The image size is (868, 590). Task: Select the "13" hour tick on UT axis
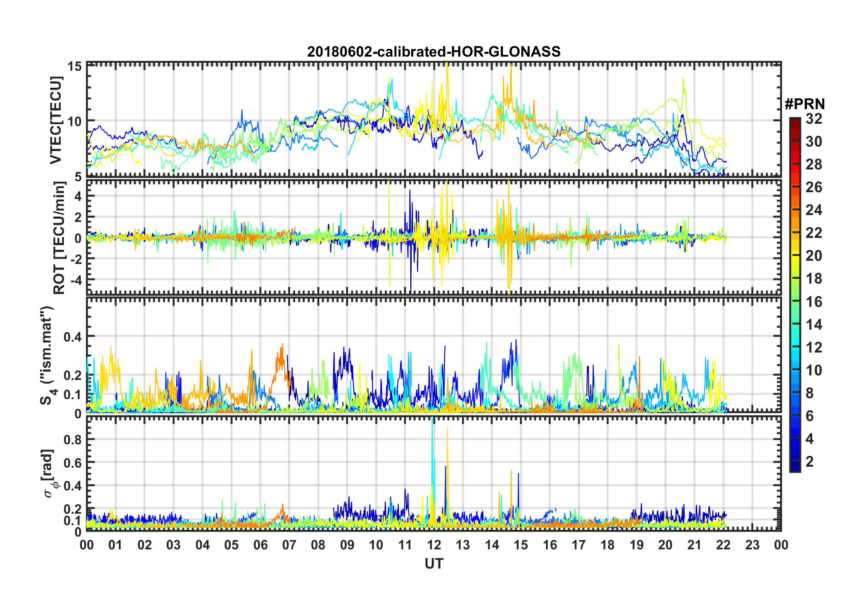click(x=463, y=545)
